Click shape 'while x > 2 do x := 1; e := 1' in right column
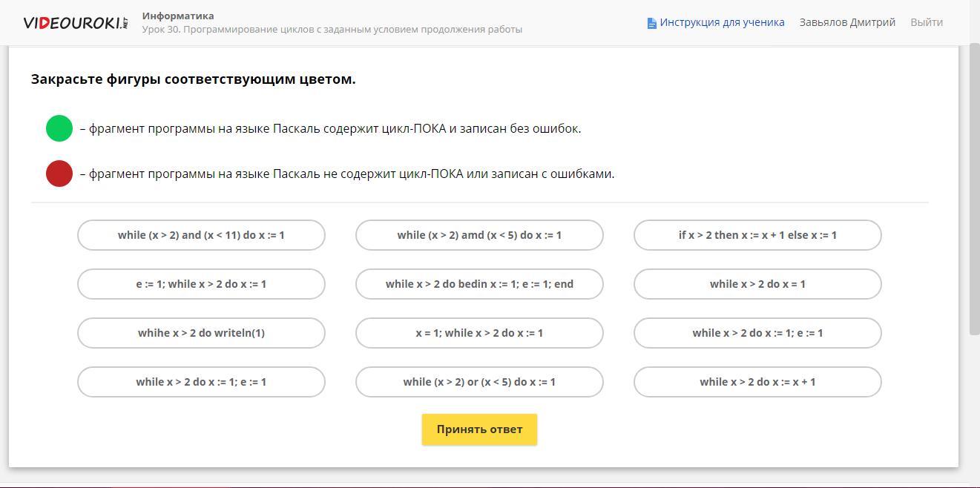 point(757,333)
